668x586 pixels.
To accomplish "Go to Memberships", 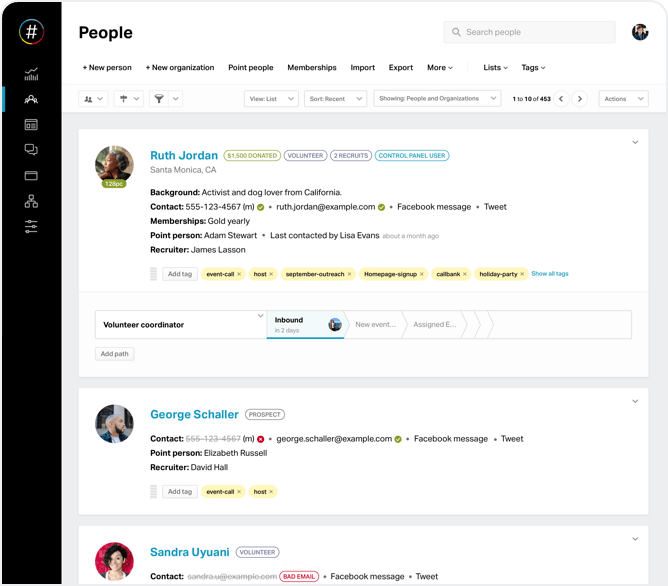I will click(312, 68).
